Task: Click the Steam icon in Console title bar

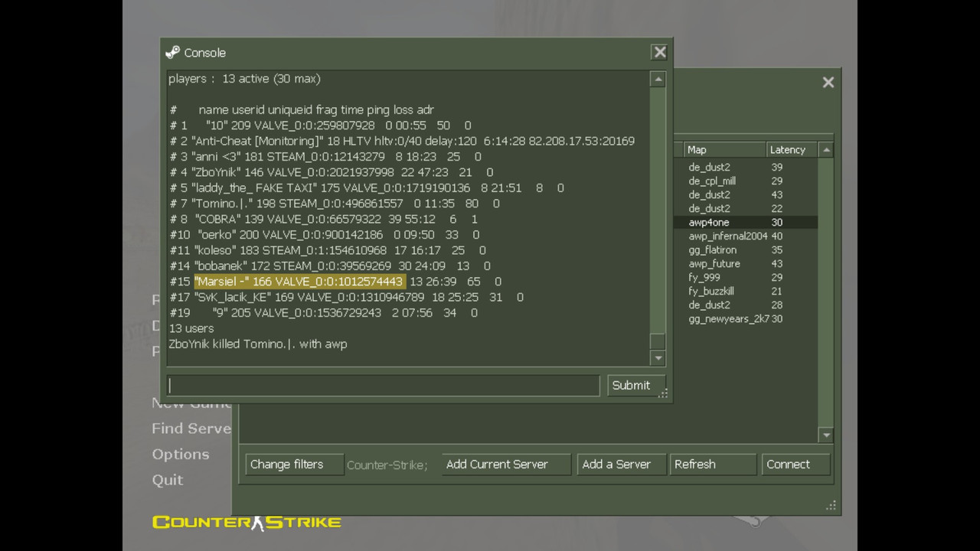Action: click(x=172, y=52)
